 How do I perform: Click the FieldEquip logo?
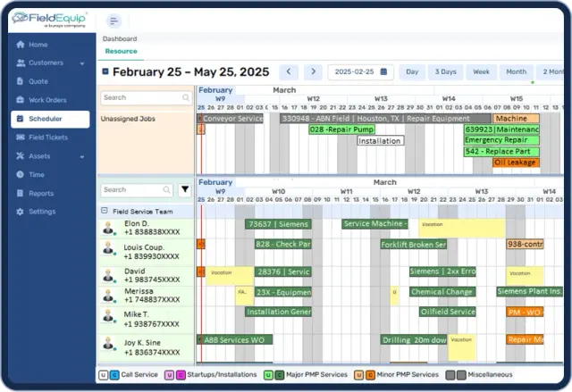[50, 20]
